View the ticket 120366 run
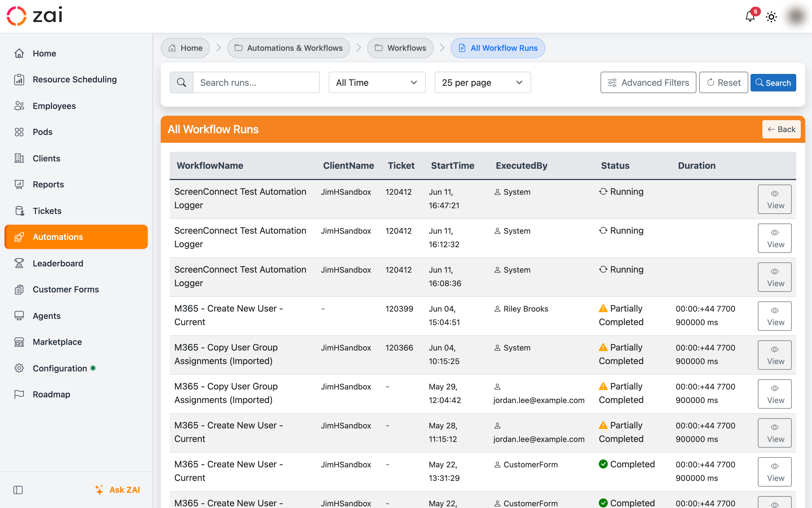 [x=775, y=355]
